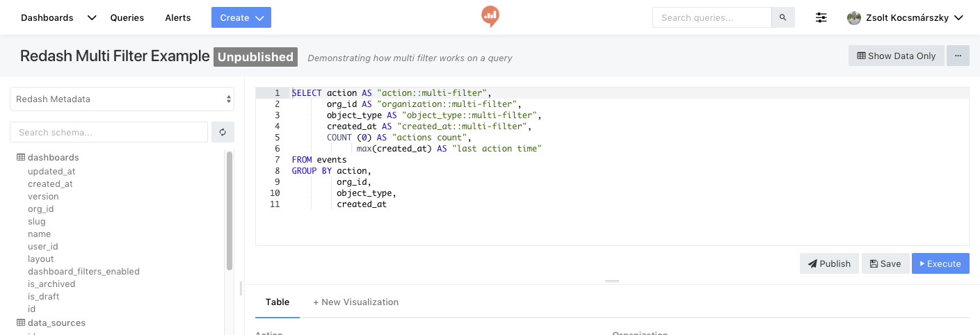This screenshot has height=335, width=980.
Task: Click the query description text
Action: pos(410,58)
